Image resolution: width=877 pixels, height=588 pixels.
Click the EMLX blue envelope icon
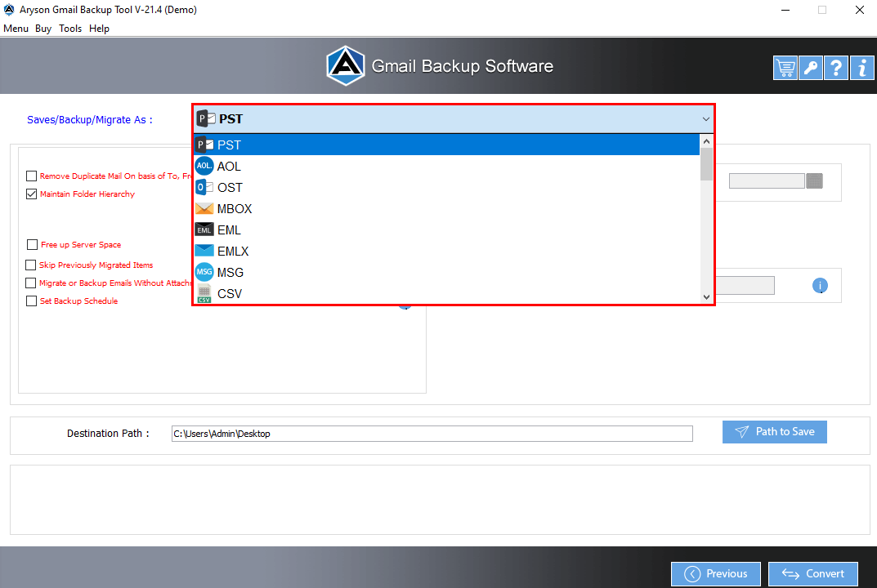point(204,251)
